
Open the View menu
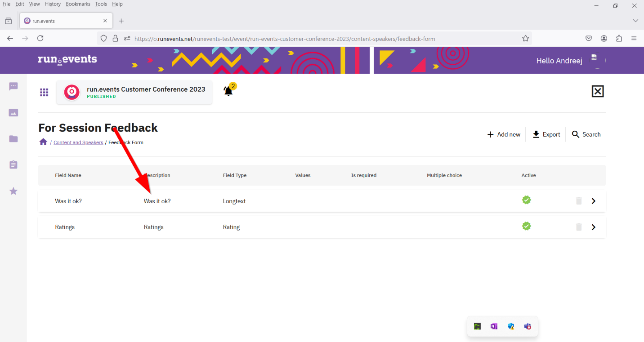tap(35, 4)
